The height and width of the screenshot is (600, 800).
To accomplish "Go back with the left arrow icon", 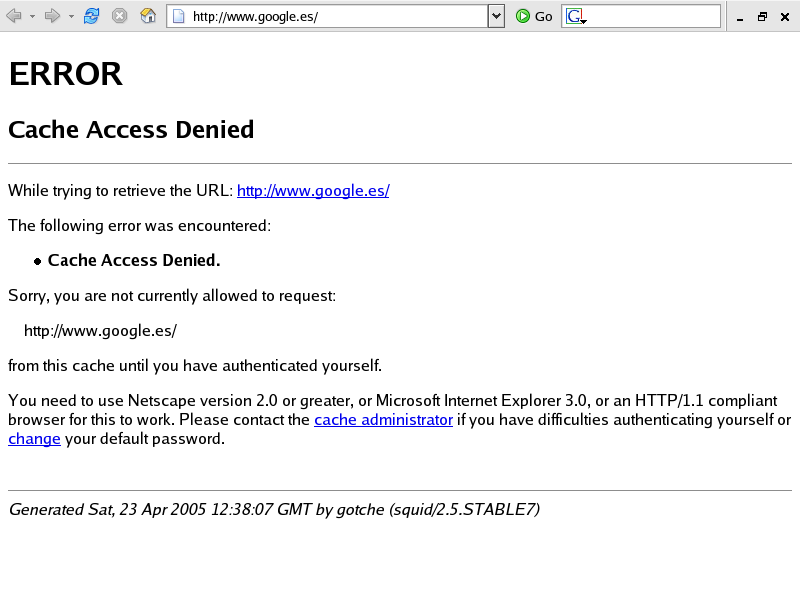I will 14,16.
